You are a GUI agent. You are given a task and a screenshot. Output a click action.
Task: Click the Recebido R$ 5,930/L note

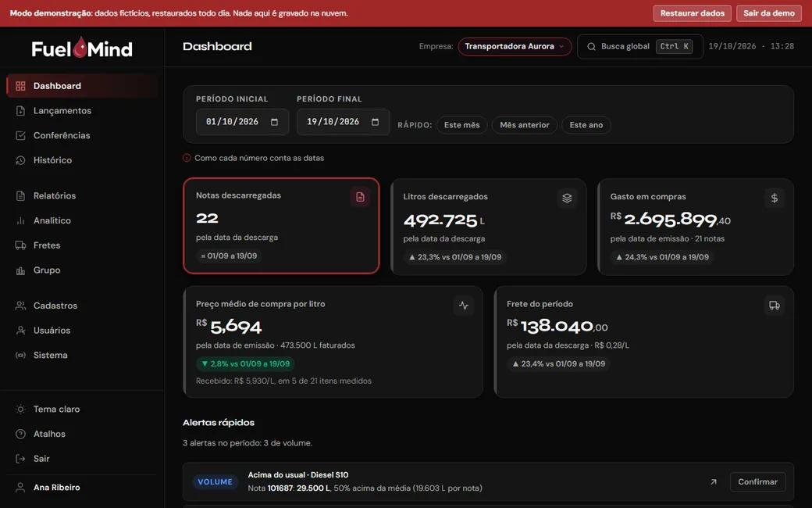coord(283,381)
